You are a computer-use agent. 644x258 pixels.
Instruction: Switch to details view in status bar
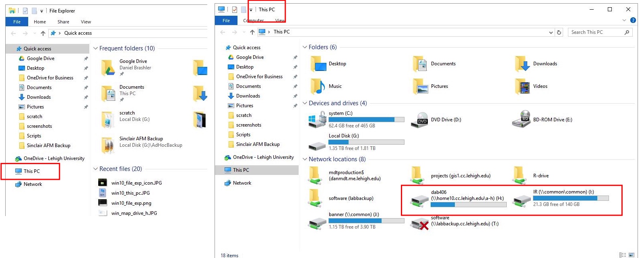point(623,255)
